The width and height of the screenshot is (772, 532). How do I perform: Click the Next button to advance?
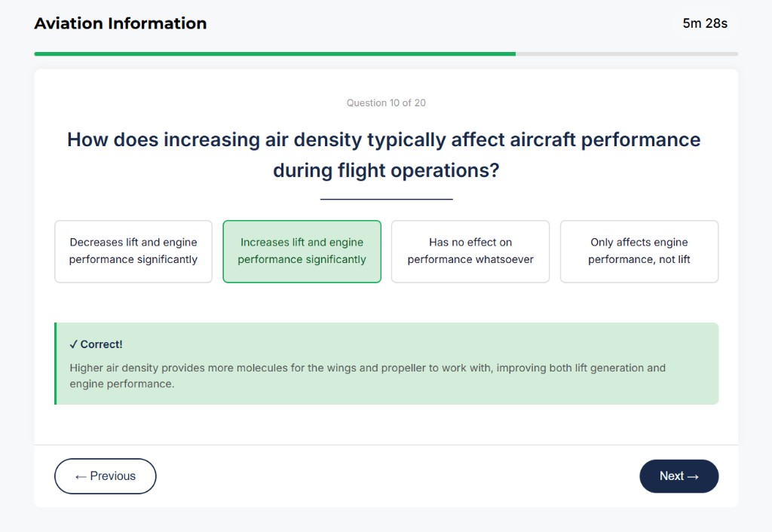[678, 475]
